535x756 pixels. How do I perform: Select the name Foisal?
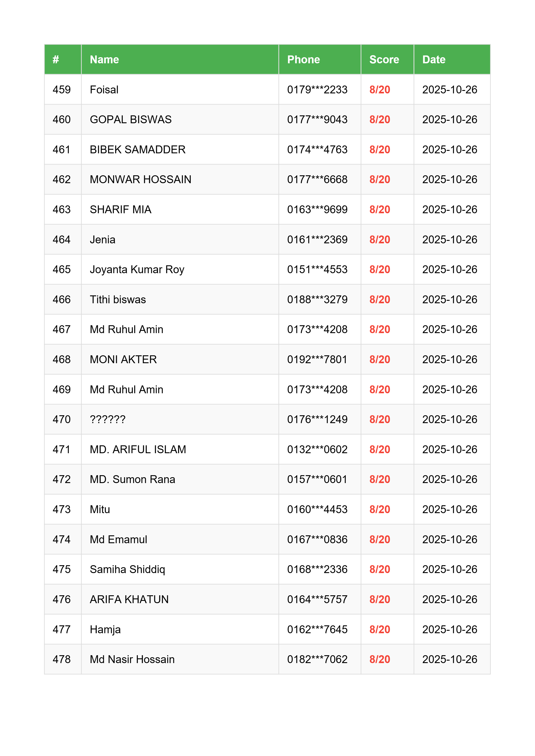[104, 90]
